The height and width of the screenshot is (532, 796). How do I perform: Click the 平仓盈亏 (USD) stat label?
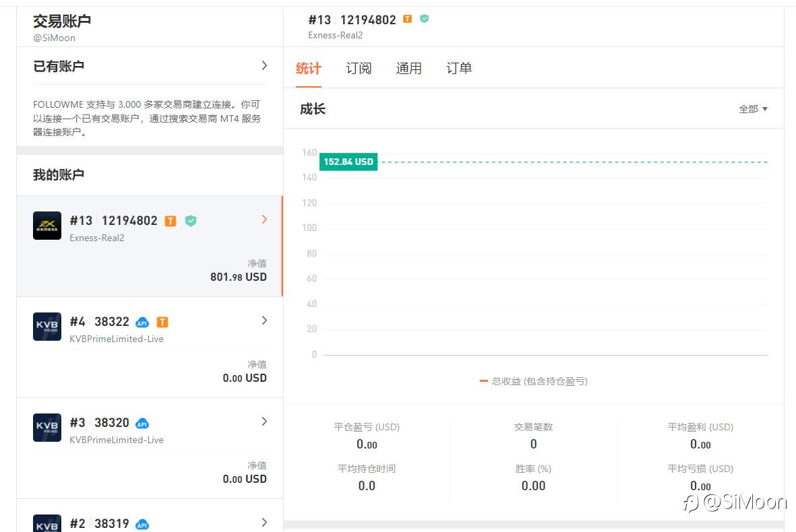click(x=367, y=427)
